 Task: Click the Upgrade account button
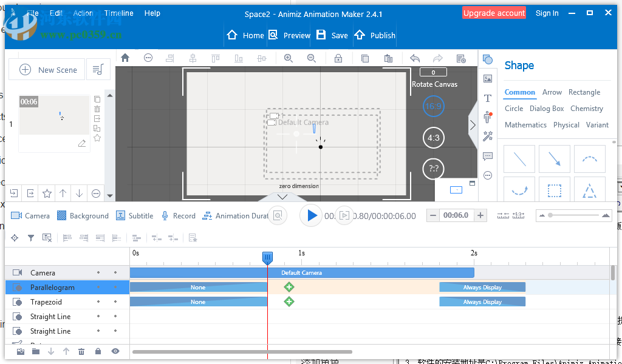point(494,13)
